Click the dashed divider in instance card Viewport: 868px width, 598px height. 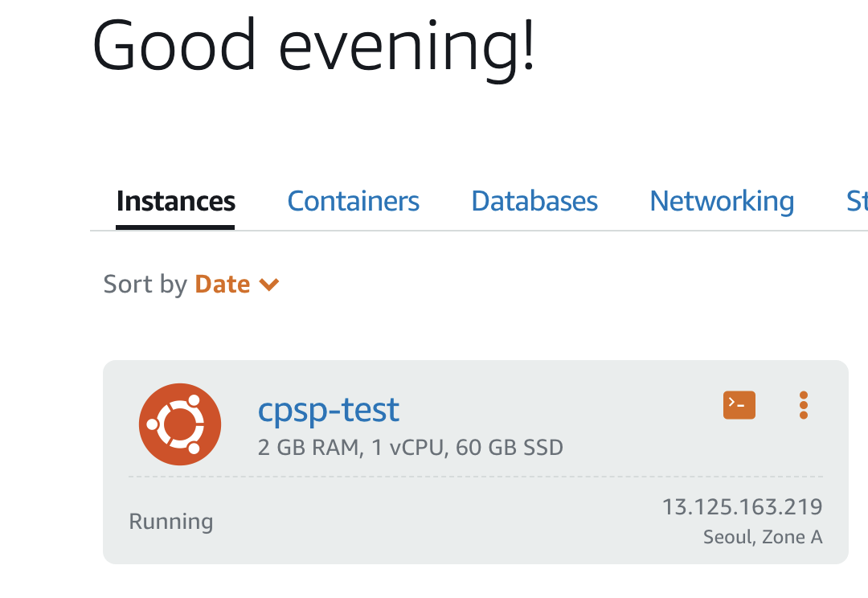click(x=476, y=476)
